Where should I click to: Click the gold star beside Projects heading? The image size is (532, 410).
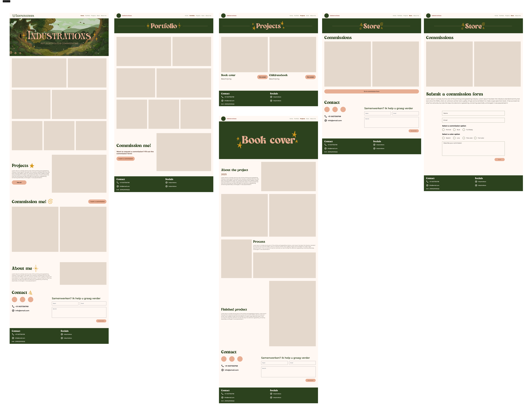[x=32, y=166]
